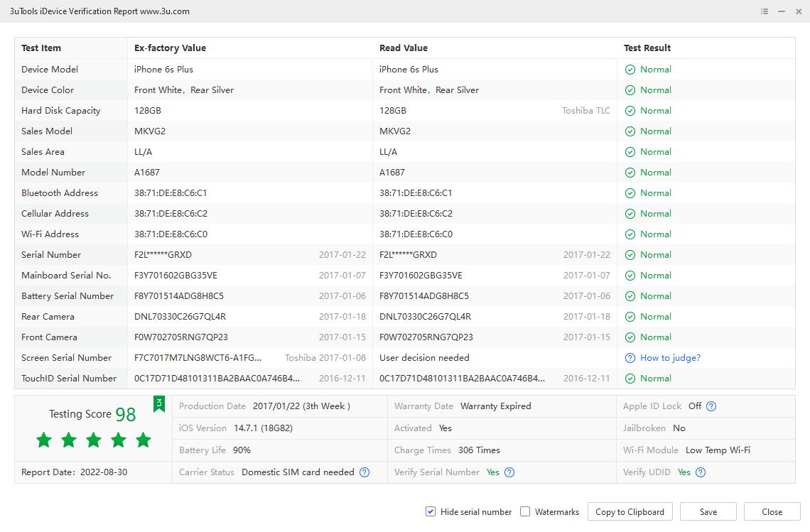Click the Close button at bottom right
Viewport: 810px width, 532px height.
pos(772,511)
